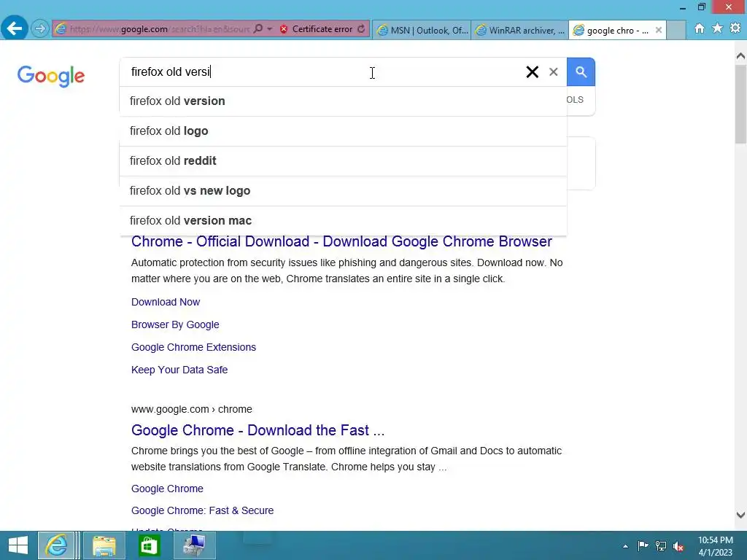This screenshot has width=747, height=560.
Task: Open Action Center flag icon
Action: (x=643, y=545)
